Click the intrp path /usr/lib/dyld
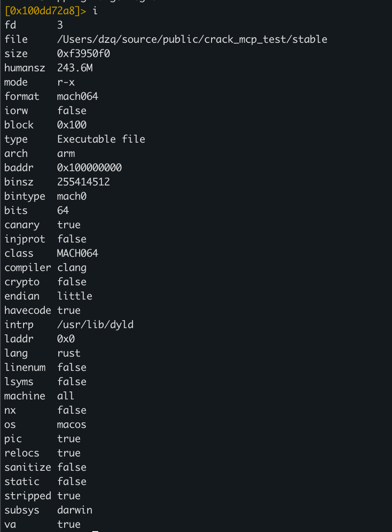392x532 pixels. 95,325
